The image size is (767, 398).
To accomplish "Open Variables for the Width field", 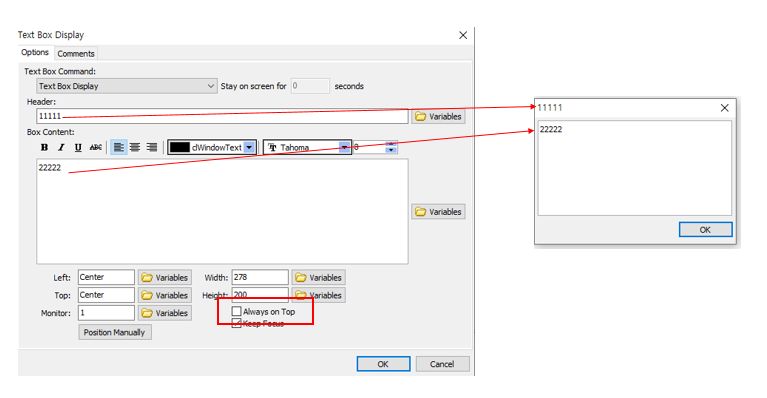I will pyautogui.click(x=319, y=277).
